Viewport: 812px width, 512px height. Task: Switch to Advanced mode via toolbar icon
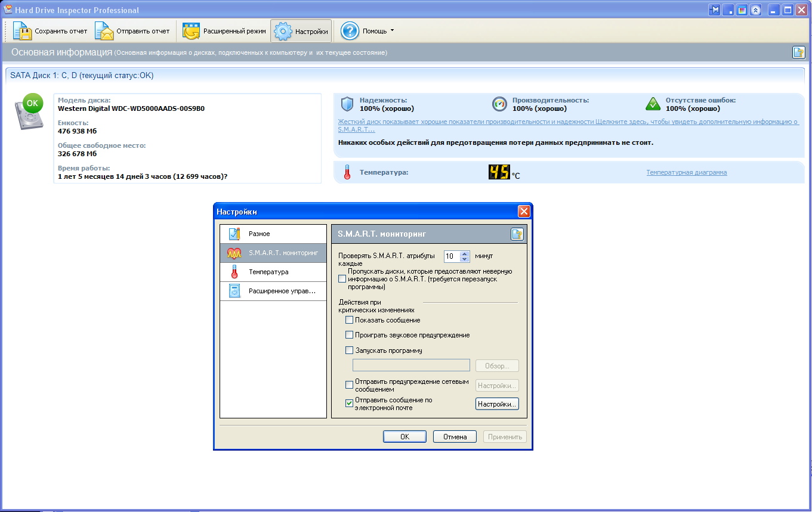click(x=191, y=31)
